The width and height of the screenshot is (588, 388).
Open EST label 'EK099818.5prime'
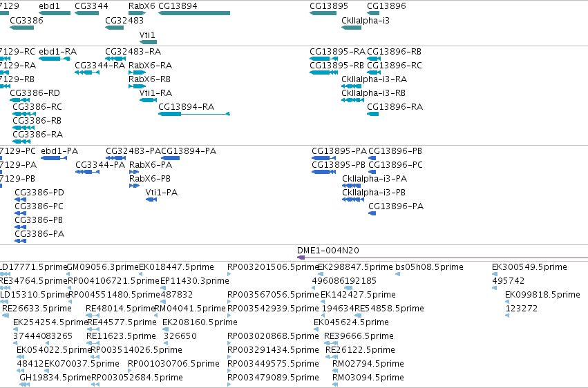point(542,295)
